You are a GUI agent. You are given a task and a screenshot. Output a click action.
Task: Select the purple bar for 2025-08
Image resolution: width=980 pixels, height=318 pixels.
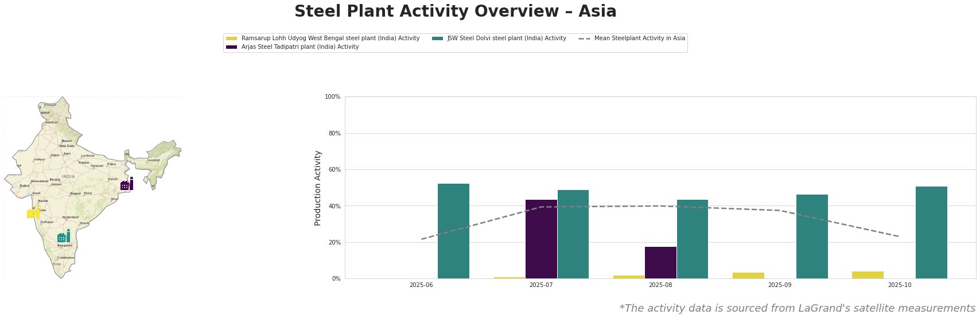pyautogui.click(x=660, y=263)
